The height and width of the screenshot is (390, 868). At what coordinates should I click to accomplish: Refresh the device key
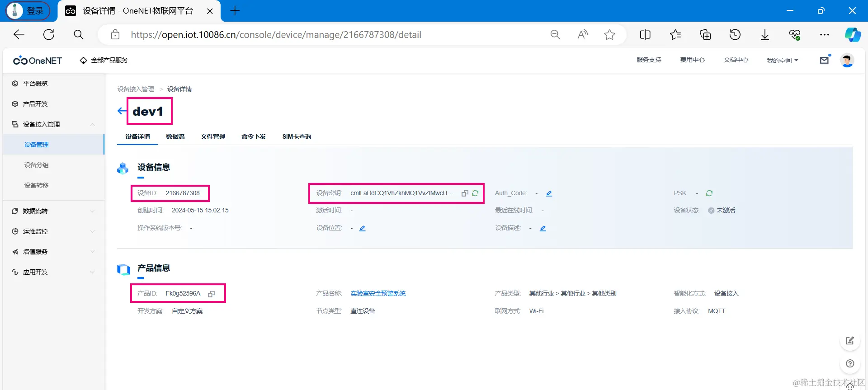tap(475, 193)
